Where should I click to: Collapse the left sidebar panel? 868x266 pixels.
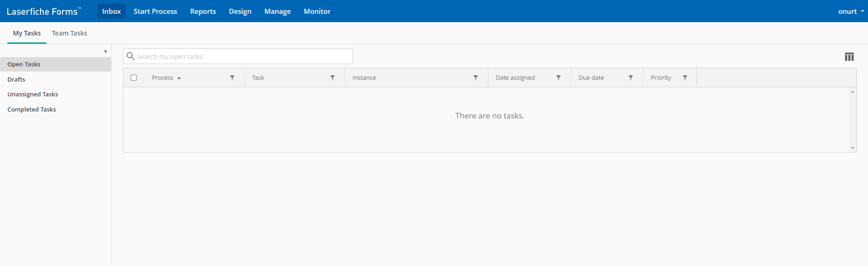pyautogui.click(x=105, y=51)
